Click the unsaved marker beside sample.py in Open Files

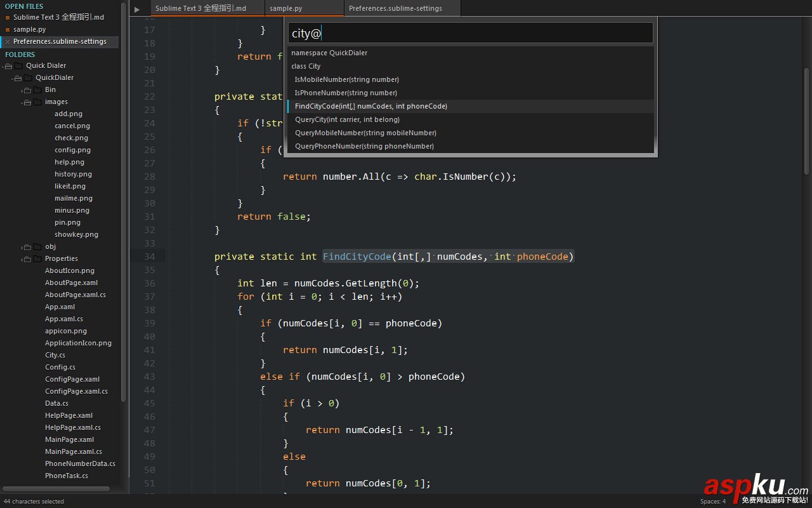coord(8,29)
